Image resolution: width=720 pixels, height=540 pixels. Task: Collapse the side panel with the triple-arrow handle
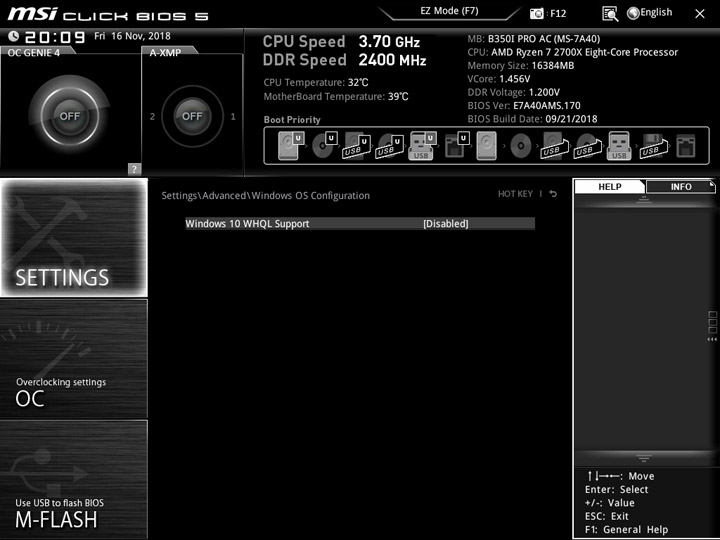712,339
